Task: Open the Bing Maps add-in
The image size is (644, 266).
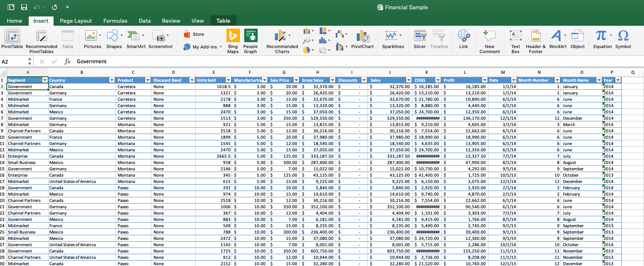Action: coord(233,40)
